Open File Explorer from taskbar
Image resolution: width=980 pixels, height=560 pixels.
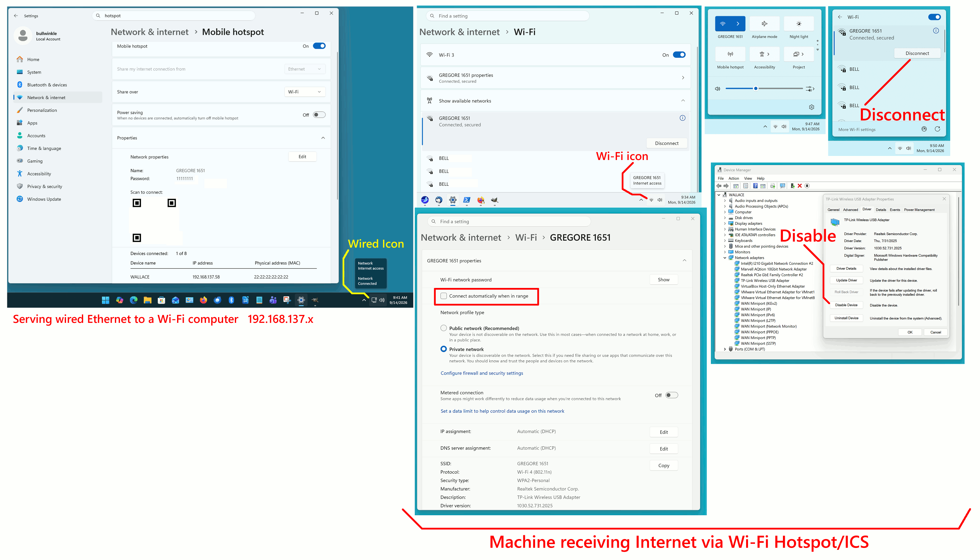click(x=147, y=300)
